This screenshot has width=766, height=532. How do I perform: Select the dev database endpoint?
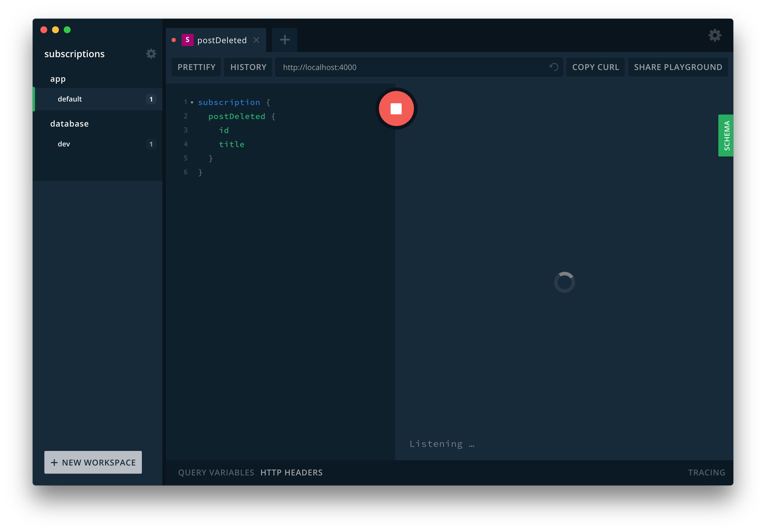click(x=64, y=144)
